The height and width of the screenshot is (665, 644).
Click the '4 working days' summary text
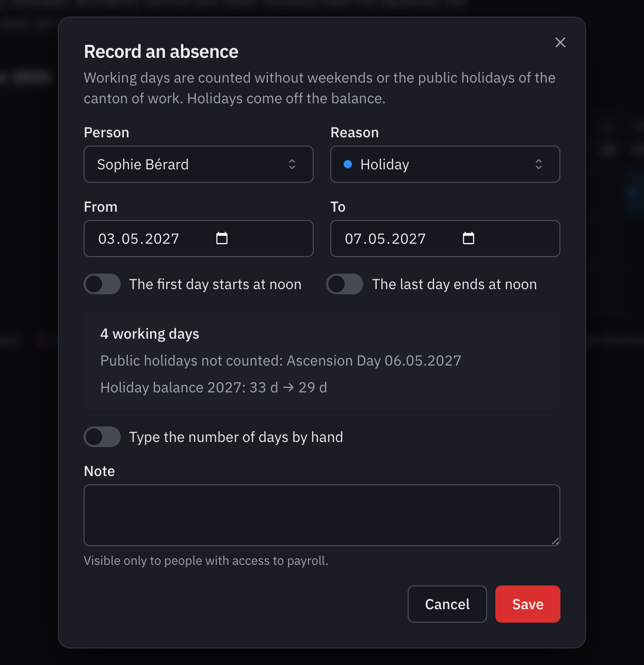[150, 334]
